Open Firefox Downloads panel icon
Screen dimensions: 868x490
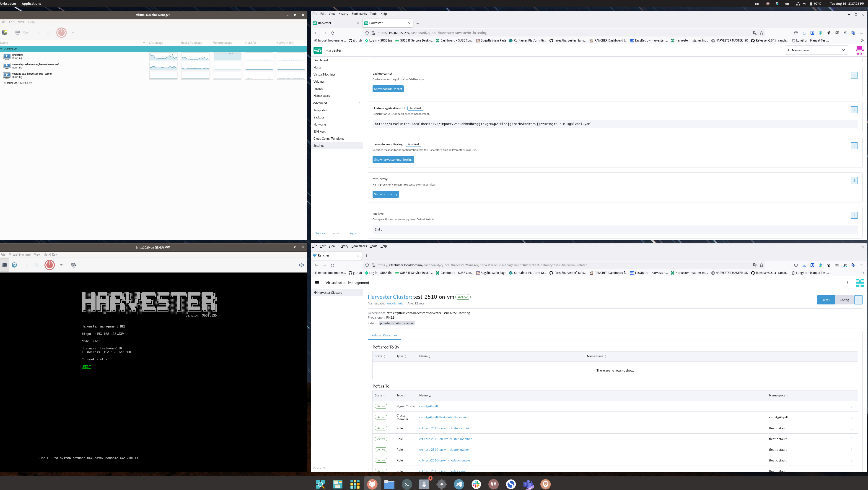(804, 33)
